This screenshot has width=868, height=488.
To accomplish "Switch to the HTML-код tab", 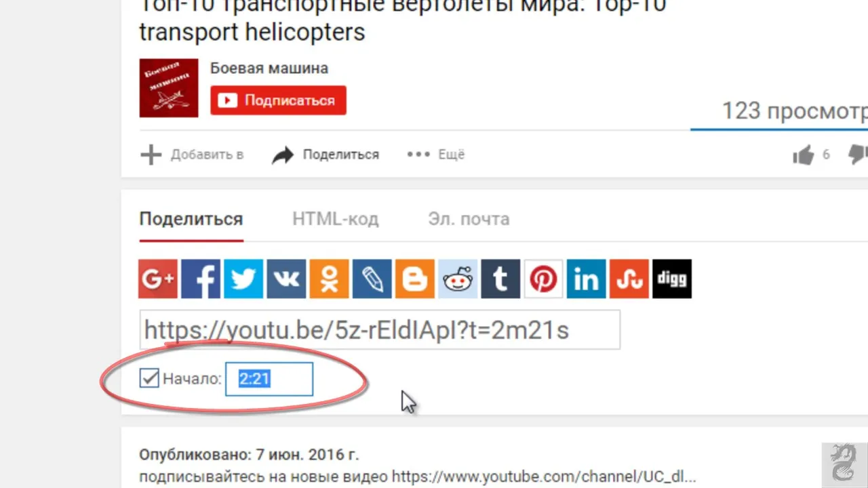I will click(336, 219).
